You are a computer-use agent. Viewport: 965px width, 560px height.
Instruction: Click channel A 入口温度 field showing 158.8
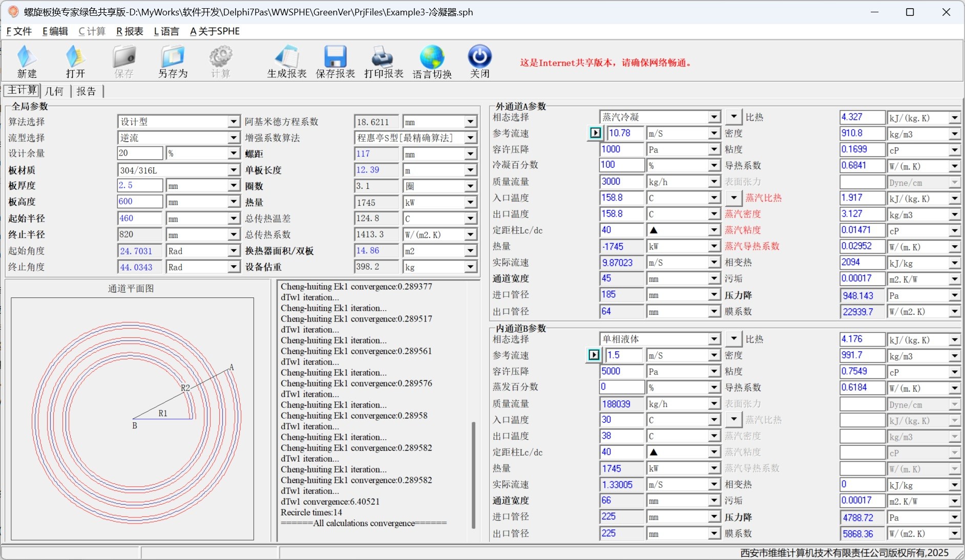click(x=622, y=198)
